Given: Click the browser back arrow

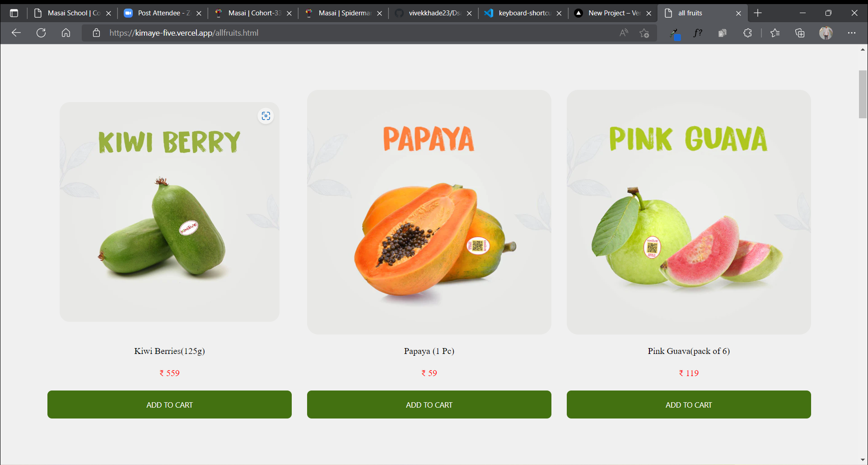Looking at the screenshot, I should 16,33.
